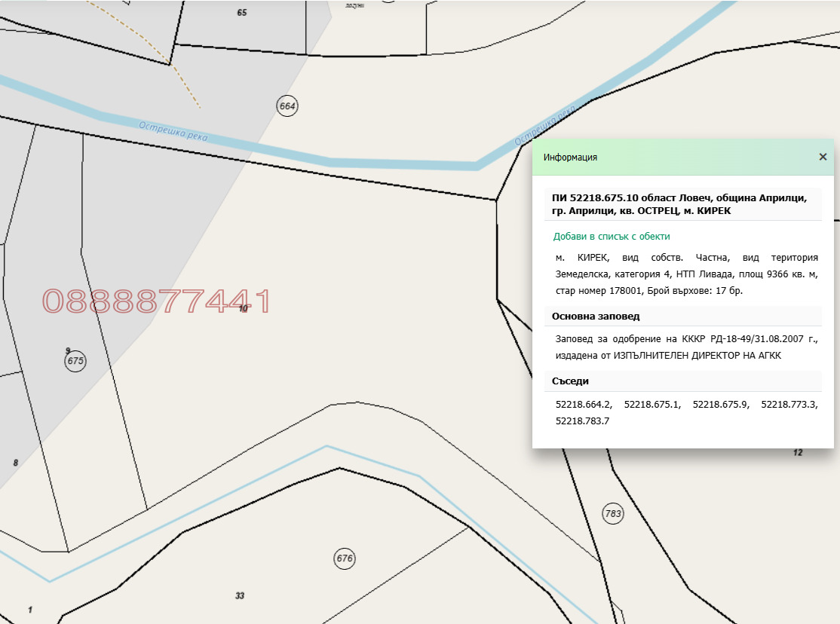Select neighbor parcel 52218.773.3
840x624 pixels.
tap(789, 405)
